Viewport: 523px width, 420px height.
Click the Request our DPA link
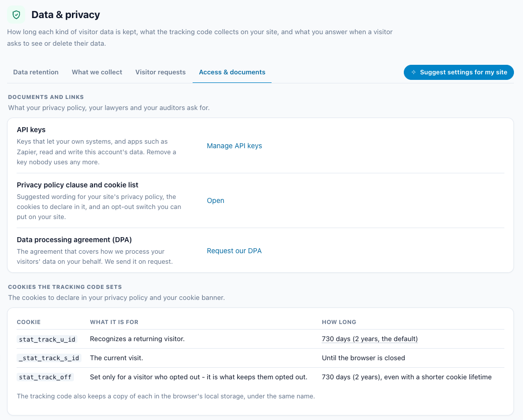pyautogui.click(x=234, y=251)
